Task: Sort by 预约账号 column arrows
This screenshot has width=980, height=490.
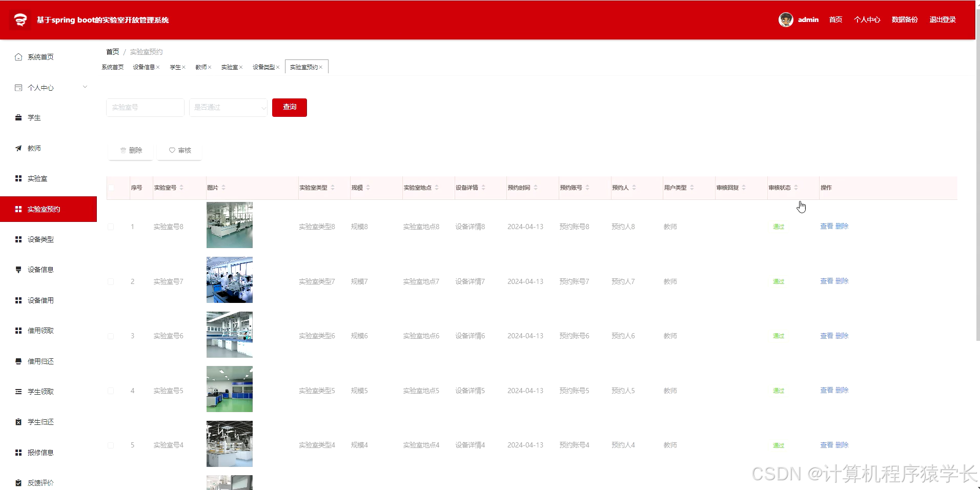Action: click(x=587, y=188)
